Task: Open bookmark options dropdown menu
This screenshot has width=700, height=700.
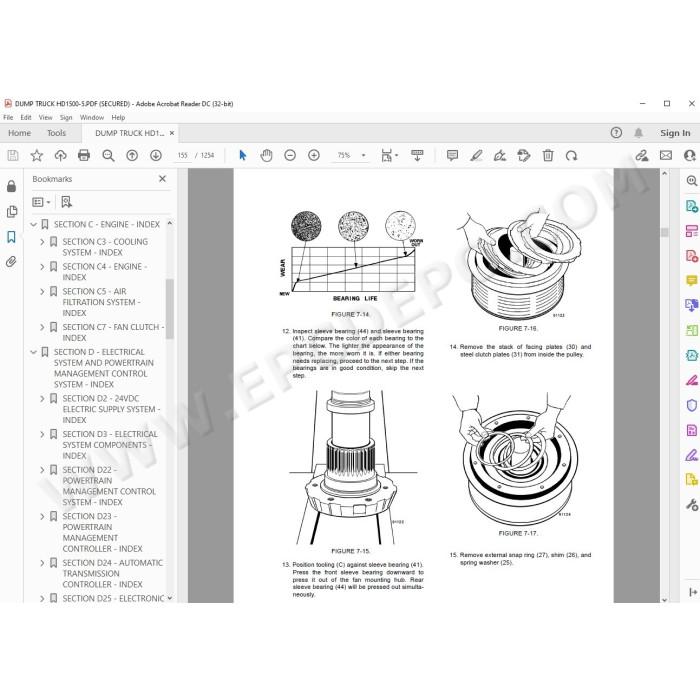Action: point(41,202)
